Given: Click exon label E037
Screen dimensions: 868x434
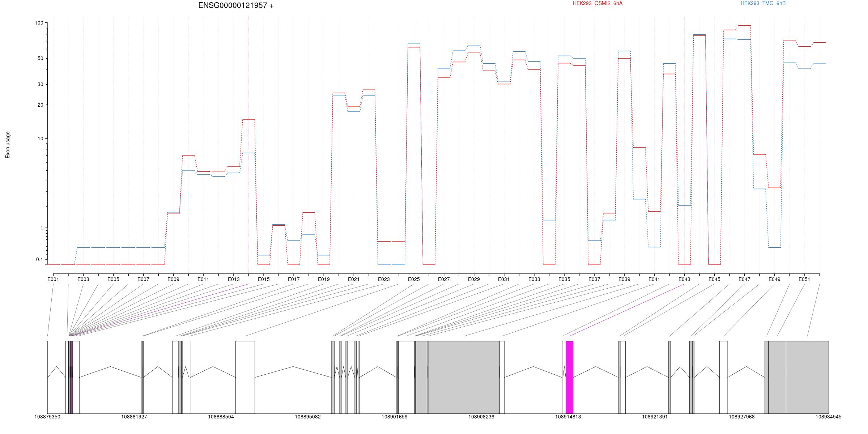Looking at the screenshot, I should pyautogui.click(x=594, y=279).
